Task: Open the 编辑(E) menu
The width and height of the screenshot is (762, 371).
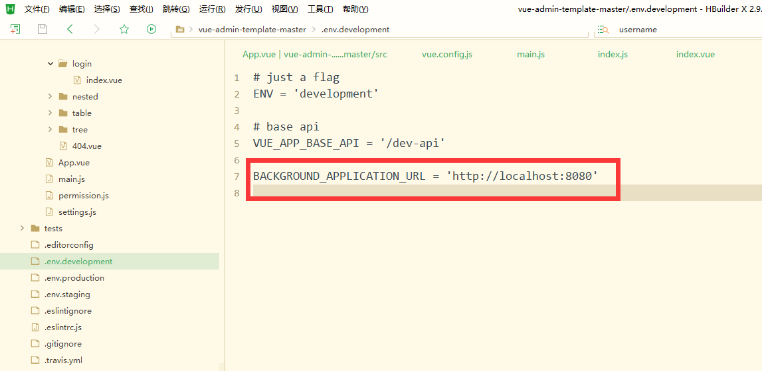Action: tap(71, 9)
